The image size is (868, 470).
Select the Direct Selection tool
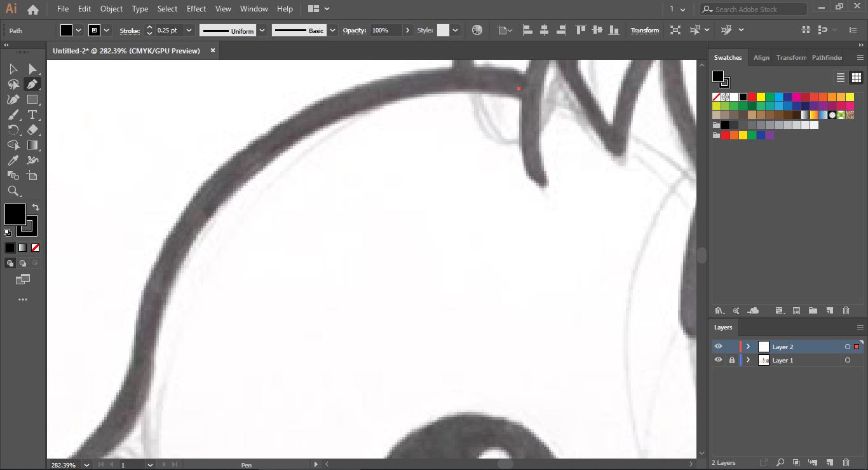click(32, 69)
